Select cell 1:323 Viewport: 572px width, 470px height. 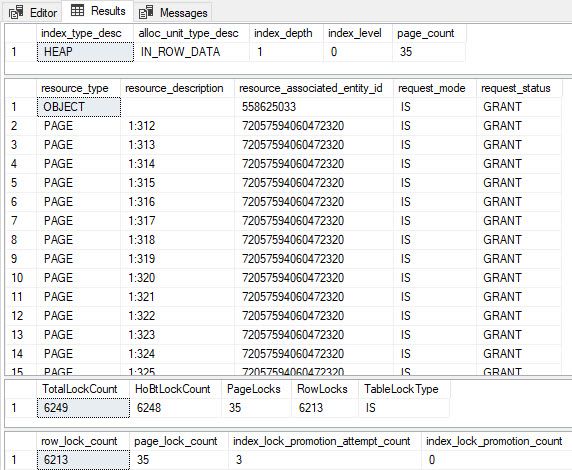(x=177, y=335)
